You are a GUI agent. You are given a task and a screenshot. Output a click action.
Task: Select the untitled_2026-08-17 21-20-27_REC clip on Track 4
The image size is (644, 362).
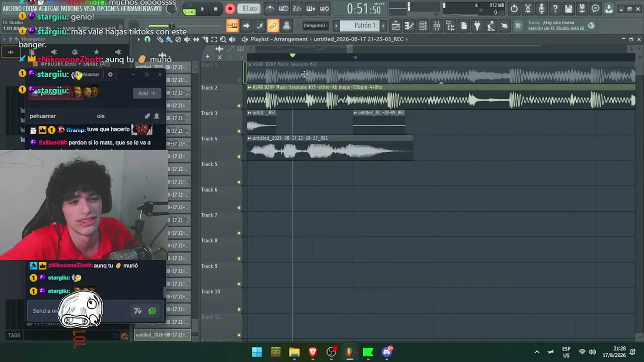[330, 148]
